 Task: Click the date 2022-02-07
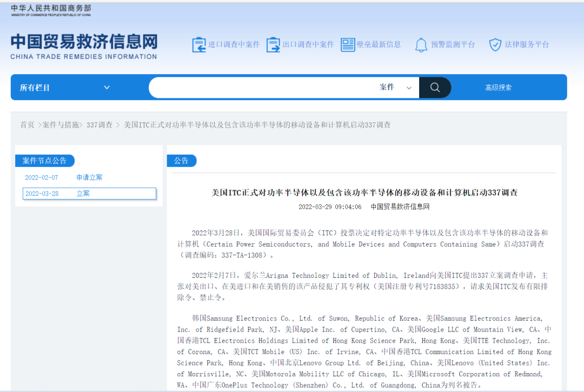point(41,177)
